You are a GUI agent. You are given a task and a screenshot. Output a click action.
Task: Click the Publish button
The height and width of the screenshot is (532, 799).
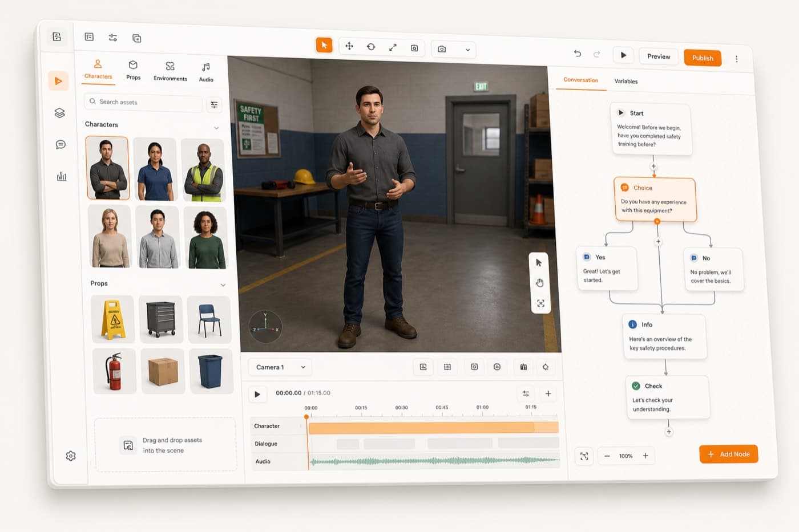tap(703, 58)
